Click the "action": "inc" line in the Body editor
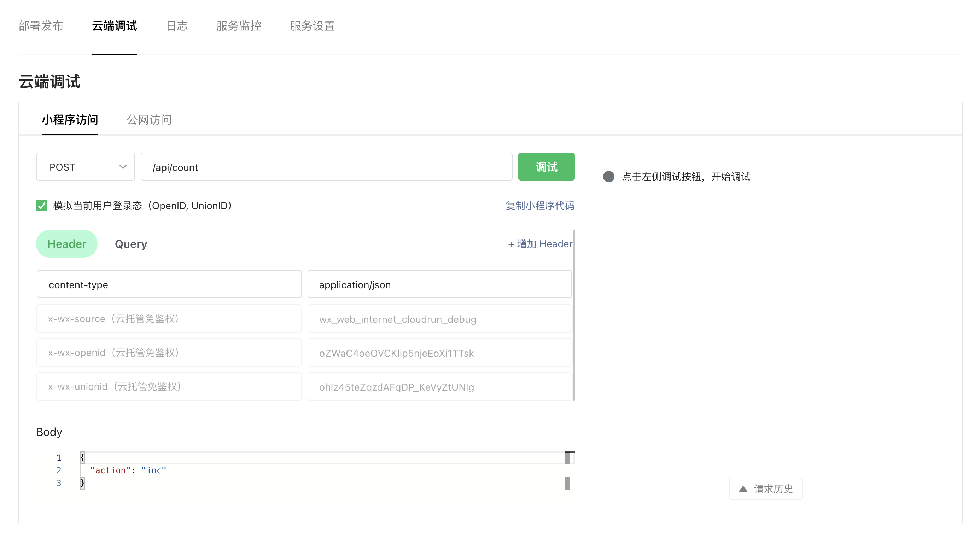980x539 pixels. (128, 470)
